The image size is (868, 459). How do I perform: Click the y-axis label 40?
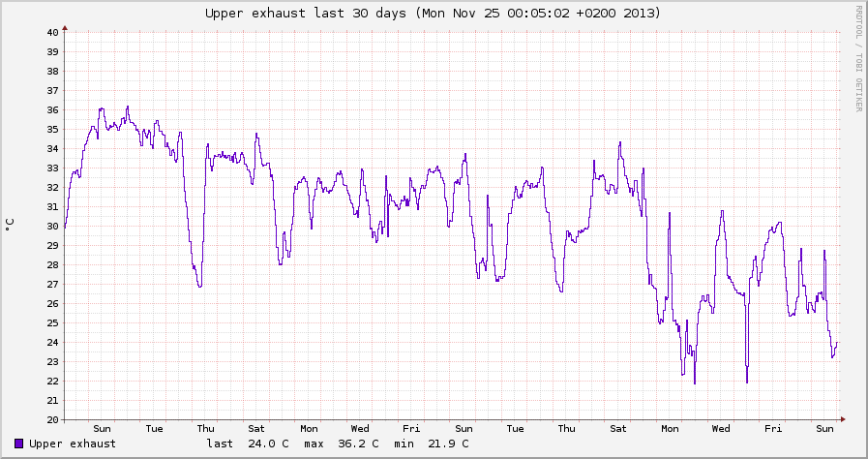pos(52,32)
